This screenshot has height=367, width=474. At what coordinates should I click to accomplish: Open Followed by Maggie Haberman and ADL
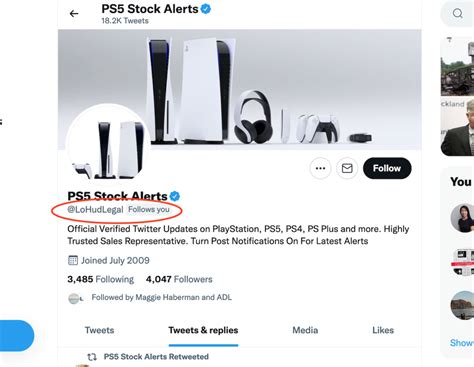point(162,297)
